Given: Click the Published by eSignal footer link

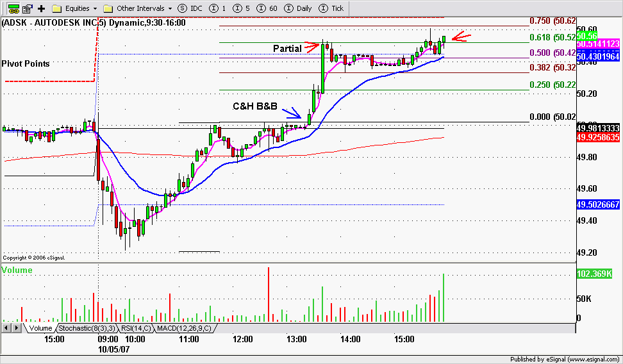Looking at the screenshot, I should pos(565,360).
